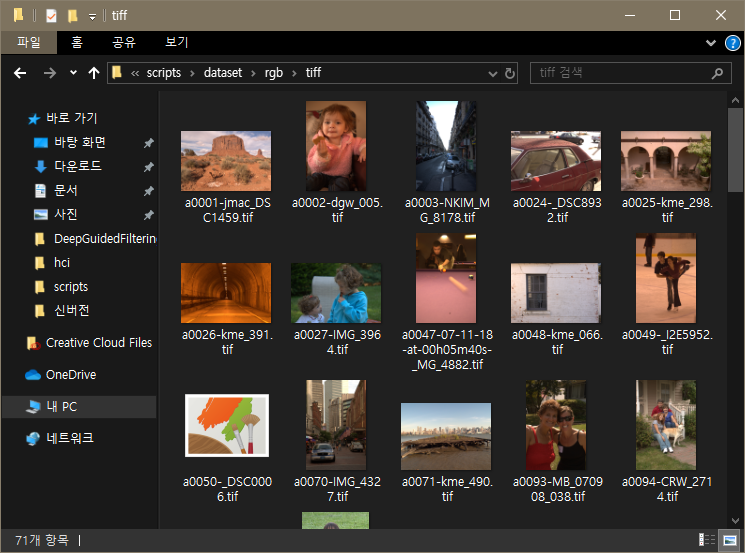This screenshot has width=745, height=553.
Task: Select a0024-_DSC8932.tif red car thumbnail
Action: [x=556, y=161]
